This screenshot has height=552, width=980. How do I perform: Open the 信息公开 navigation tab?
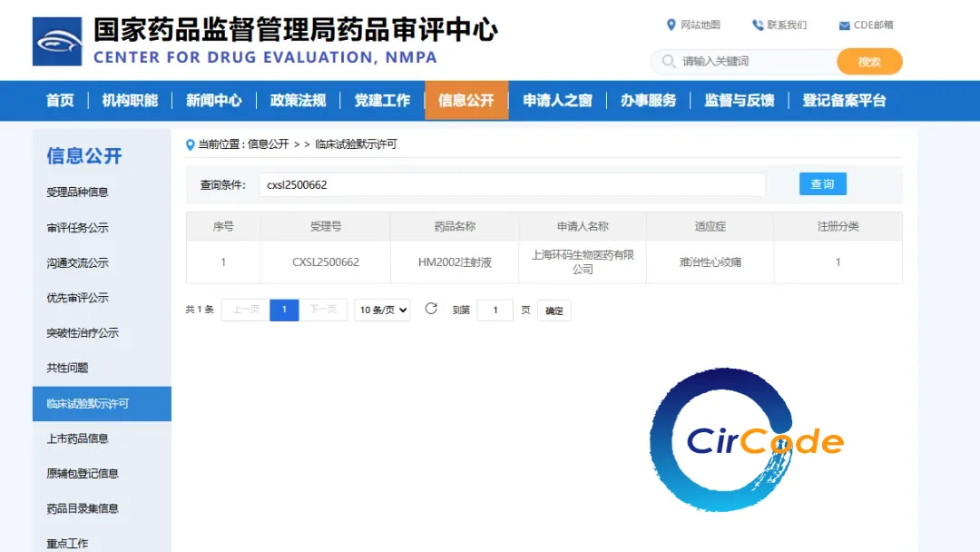[466, 101]
